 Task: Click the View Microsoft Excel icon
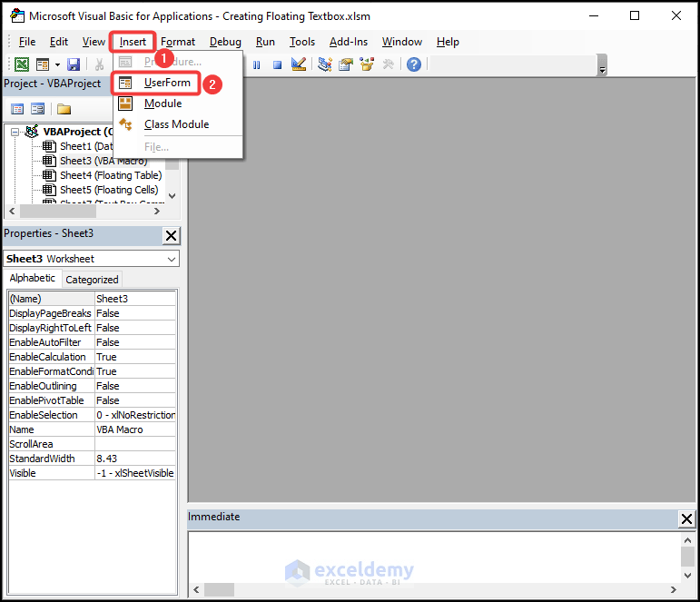pos(22,64)
